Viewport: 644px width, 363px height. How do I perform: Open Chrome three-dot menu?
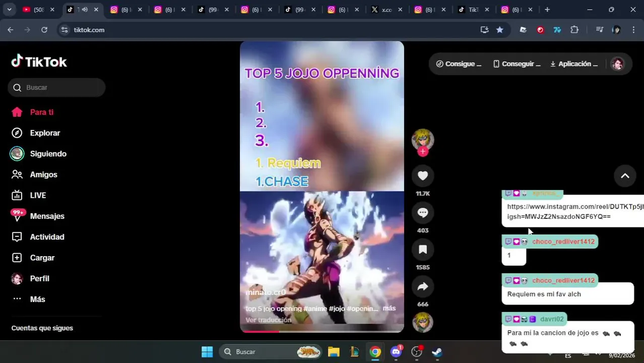633,30
